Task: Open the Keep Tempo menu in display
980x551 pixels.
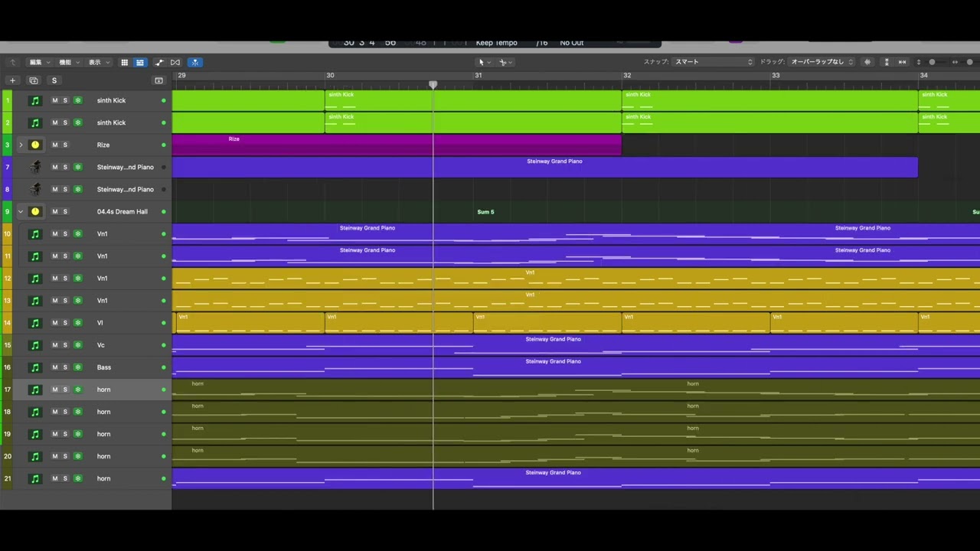Action: tap(496, 43)
